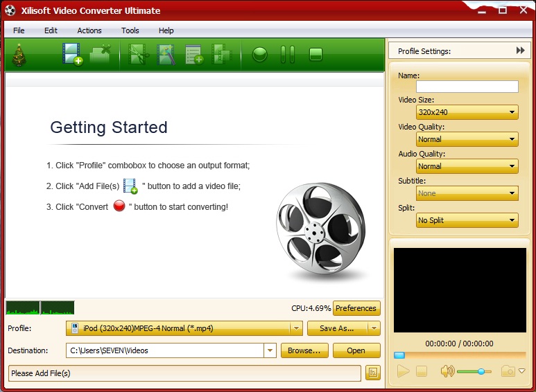
Task: Open the Tools menu
Action: pos(130,30)
